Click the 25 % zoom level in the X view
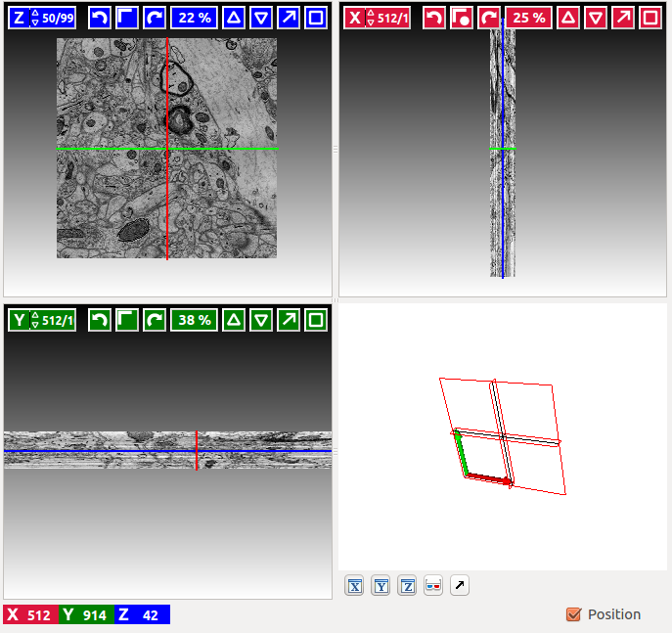Image resolution: width=672 pixels, height=633 pixels. tap(529, 18)
